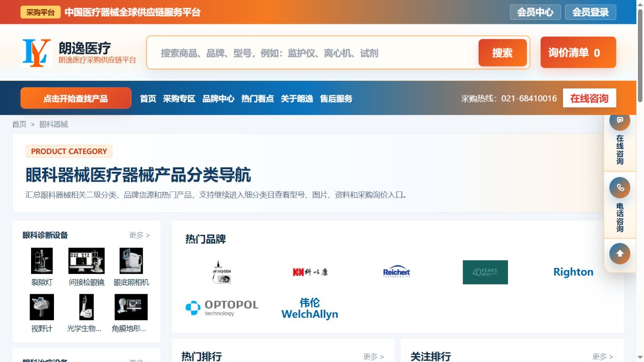Select the first hot brand logo with an eye emblem
This screenshot has width=644, height=362.
click(222, 272)
